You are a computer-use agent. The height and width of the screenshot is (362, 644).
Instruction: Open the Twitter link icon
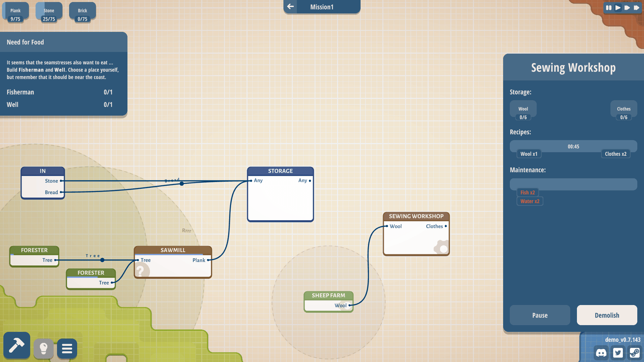pyautogui.click(x=618, y=353)
